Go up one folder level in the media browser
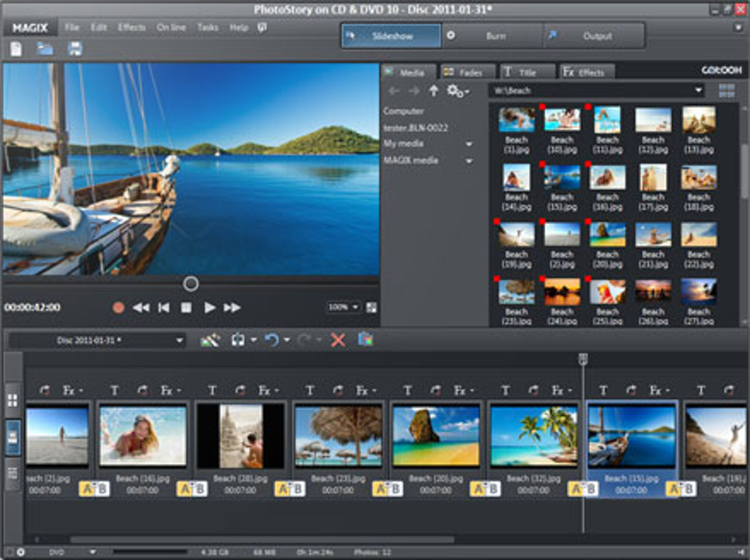 coord(434,91)
